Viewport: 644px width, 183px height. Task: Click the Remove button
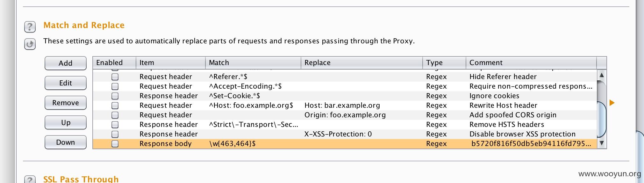(66, 103)
